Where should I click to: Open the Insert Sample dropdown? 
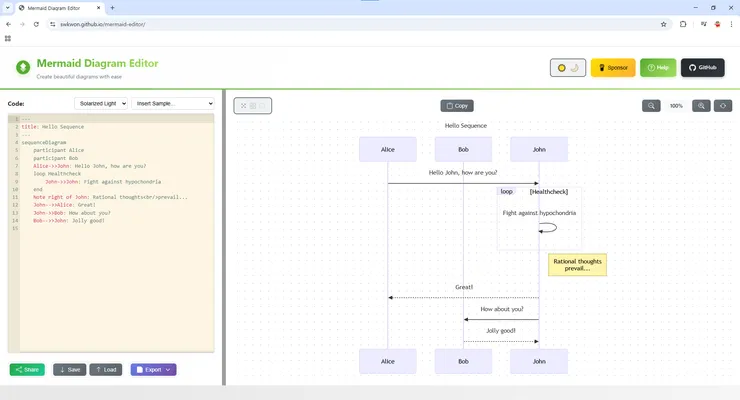click(173, 103)
